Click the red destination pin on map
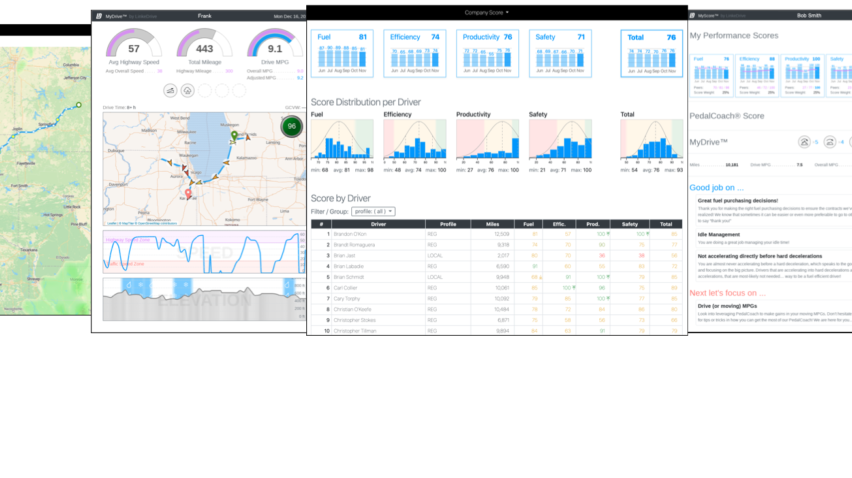 189,194
